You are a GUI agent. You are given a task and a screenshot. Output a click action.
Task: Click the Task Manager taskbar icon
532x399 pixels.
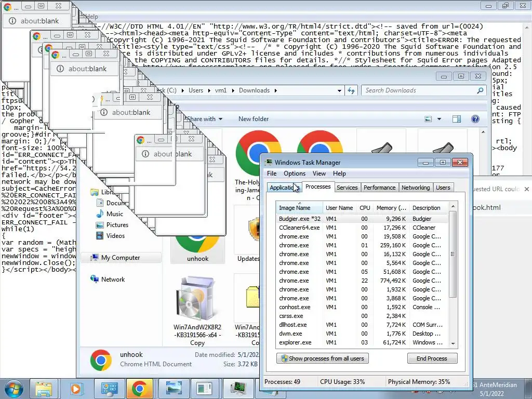pos(239,389)
